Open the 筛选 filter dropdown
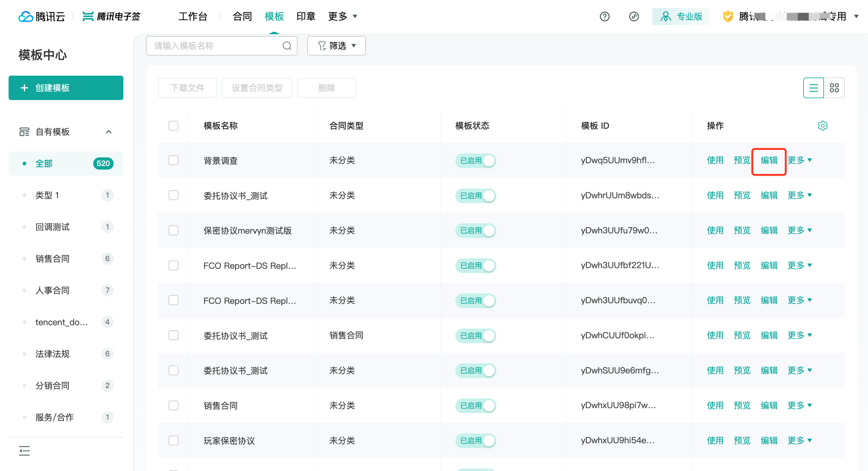The height and width of the screenshot is (471, 868). (x=336, y=46)
